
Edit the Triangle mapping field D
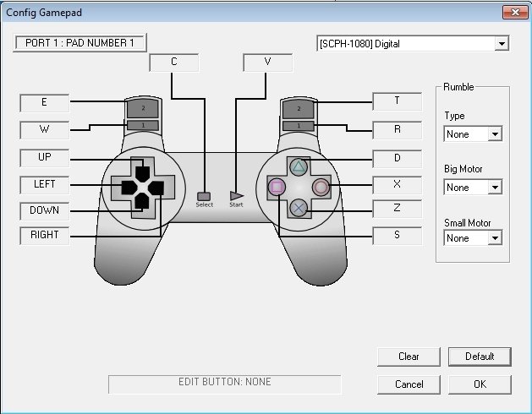(x=397, y=159)
